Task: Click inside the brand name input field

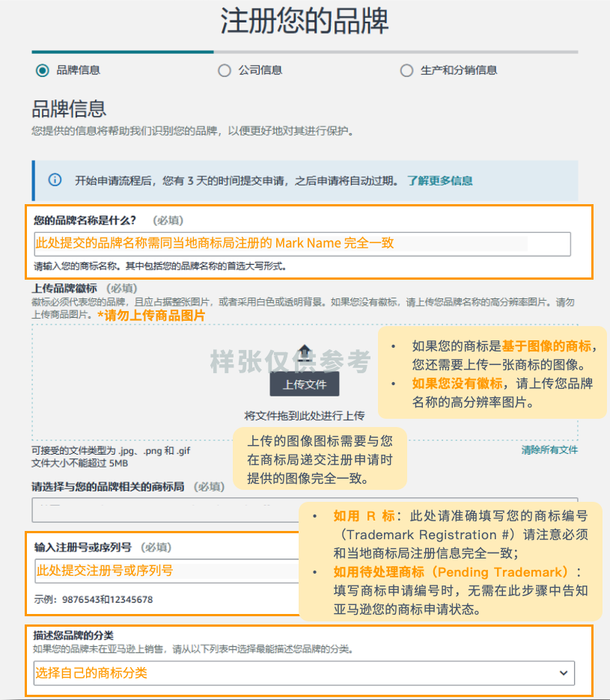Action: pyautogui.click(x=299, y=244)
